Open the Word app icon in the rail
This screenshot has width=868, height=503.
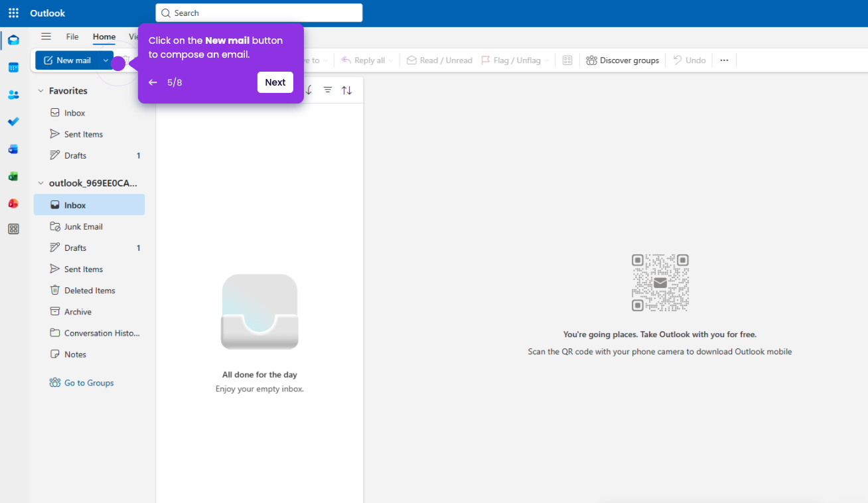pyautogui.click(x=13, y=149)
